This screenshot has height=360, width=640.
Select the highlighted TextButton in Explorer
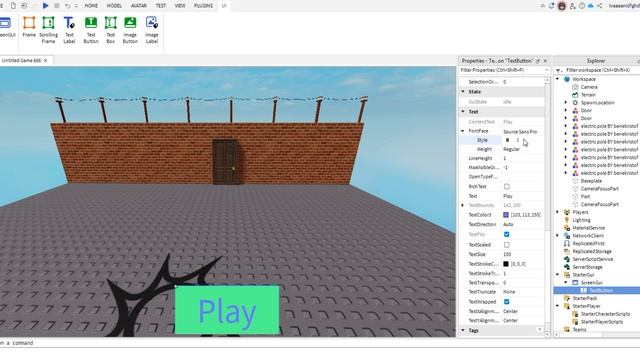point(601,290)
